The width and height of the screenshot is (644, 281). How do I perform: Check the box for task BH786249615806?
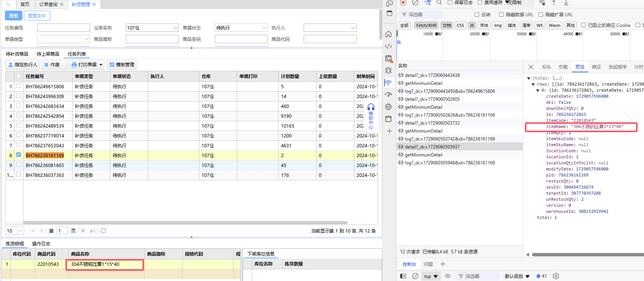[x=19, y=86]
